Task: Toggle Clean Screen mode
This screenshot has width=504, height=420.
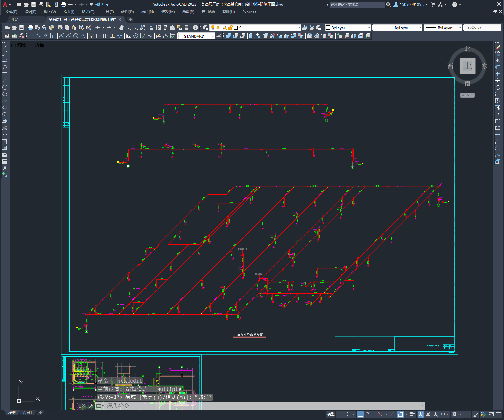Action: pos(491,414)
